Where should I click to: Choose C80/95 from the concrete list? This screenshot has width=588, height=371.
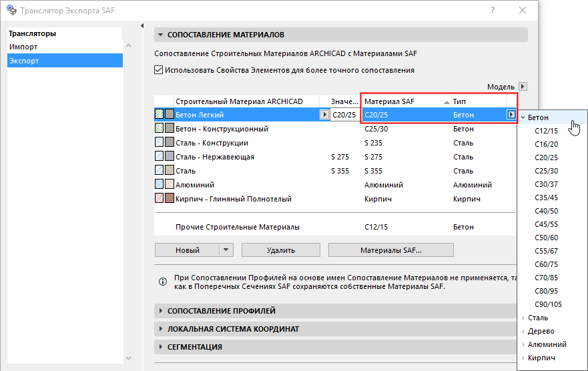546,291
